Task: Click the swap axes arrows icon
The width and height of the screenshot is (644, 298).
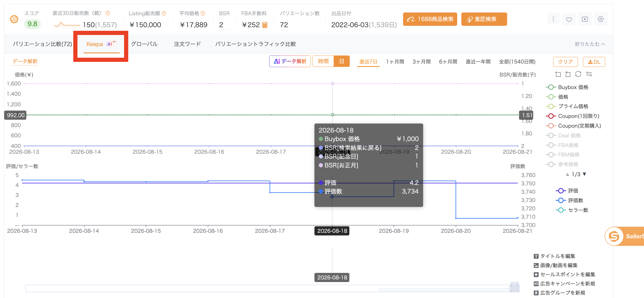Action: point(589,74)
